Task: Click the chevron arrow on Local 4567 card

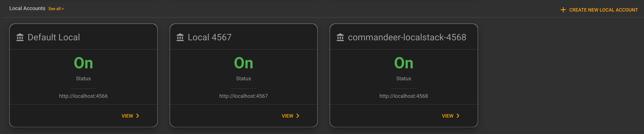Action: coord(298,116)
